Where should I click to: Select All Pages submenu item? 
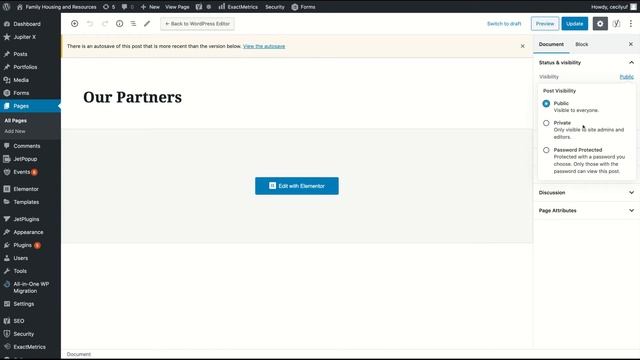16,121
